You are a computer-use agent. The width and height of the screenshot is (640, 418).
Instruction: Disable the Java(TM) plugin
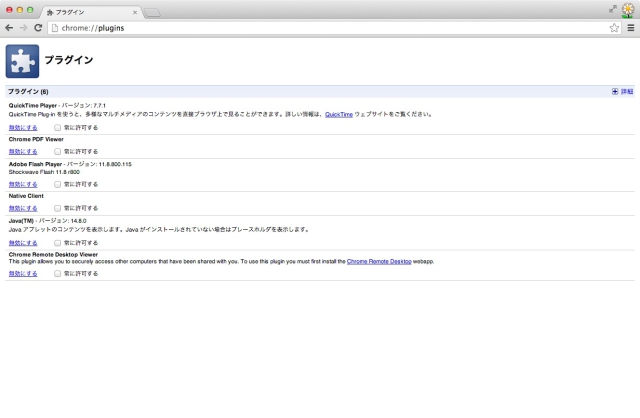click(23, 243)
